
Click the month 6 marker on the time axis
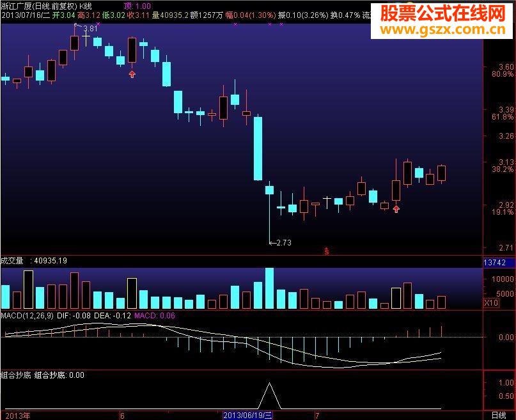click(122, 416)
